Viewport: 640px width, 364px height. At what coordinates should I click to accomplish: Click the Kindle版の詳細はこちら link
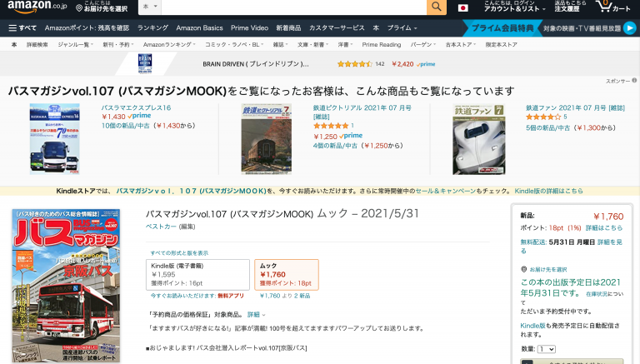(x=548, y=191)
